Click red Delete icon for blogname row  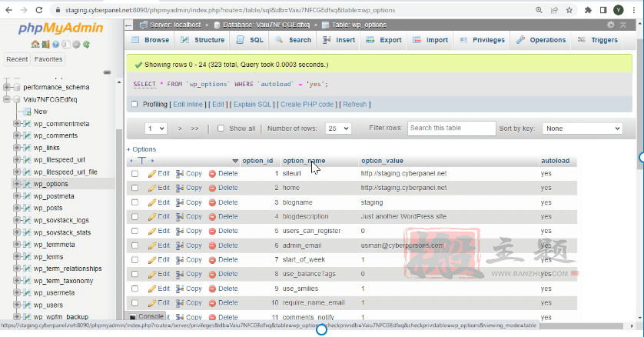212,202
